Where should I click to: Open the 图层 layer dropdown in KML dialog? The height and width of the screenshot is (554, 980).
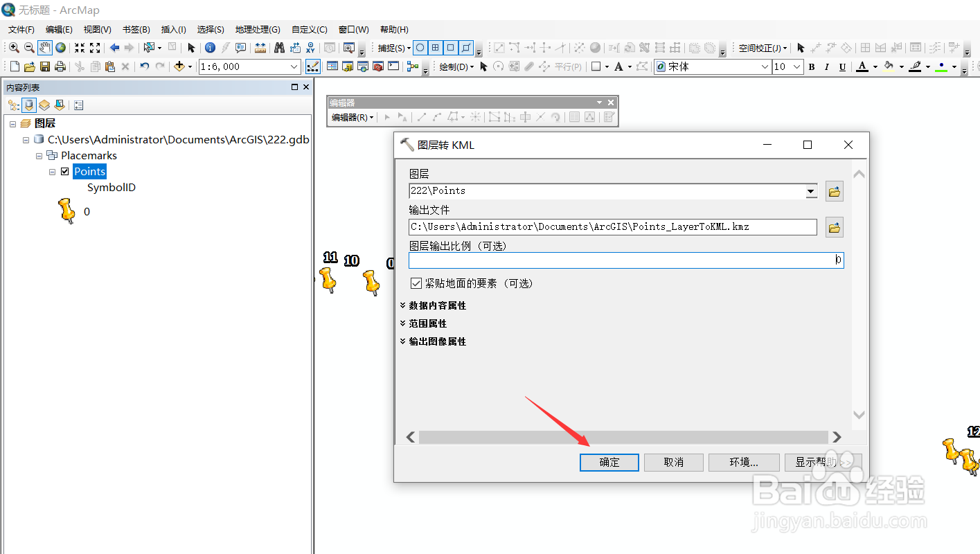tap(810, 191)
